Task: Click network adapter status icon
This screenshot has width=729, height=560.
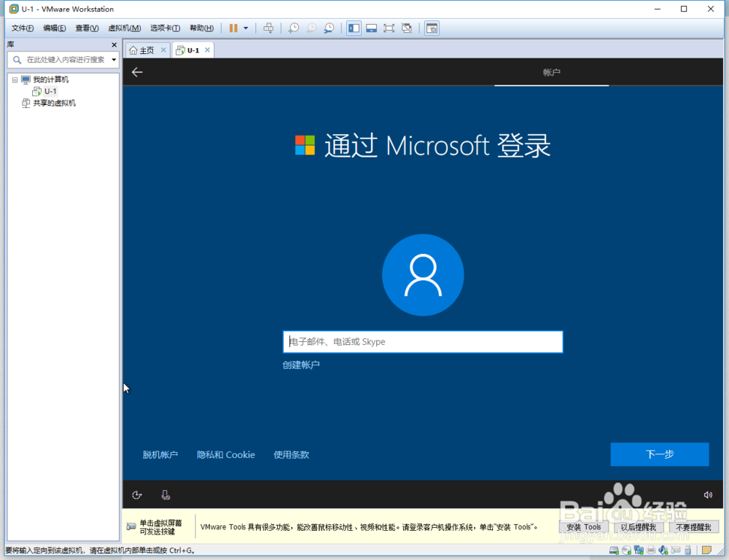Action: (x=639, y=551)
